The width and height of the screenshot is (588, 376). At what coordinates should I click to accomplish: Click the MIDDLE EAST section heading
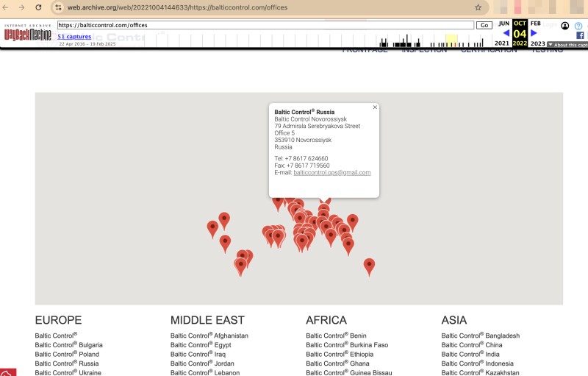coord(207,320)
